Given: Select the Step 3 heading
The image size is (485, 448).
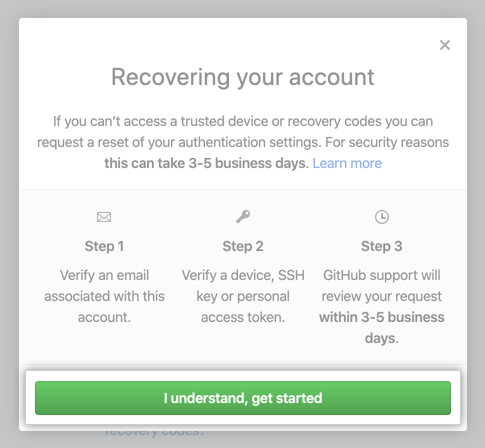Looking at the screenshot, I should tap(381, 246).
